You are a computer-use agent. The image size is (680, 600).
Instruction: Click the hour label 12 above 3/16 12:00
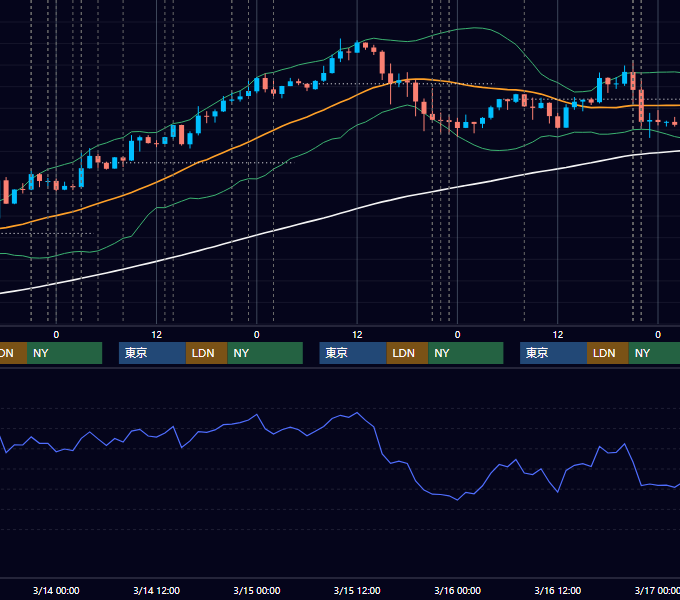point(558,334)
